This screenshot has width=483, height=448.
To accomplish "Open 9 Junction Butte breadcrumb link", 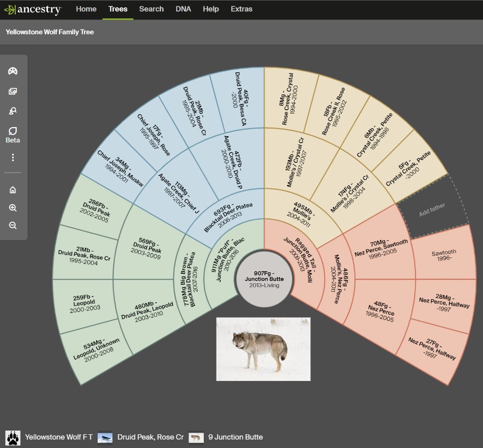I will pos(235,437).
